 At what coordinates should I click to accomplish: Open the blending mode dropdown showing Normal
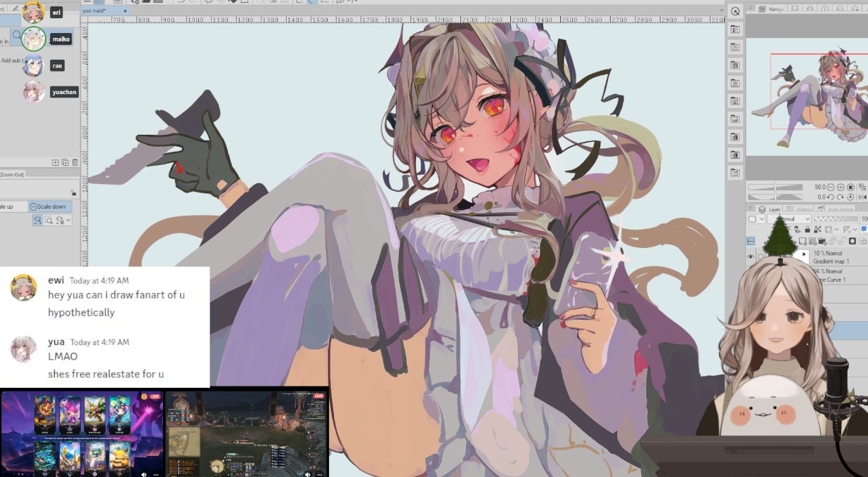790,219
